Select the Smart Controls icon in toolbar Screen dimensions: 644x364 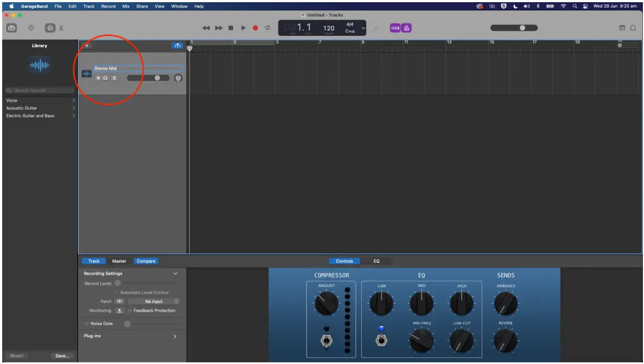(x=50, y=28)
